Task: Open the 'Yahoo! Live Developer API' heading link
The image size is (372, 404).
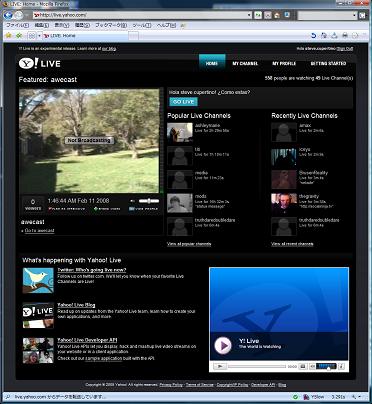Action: click(x=87, y=340)
